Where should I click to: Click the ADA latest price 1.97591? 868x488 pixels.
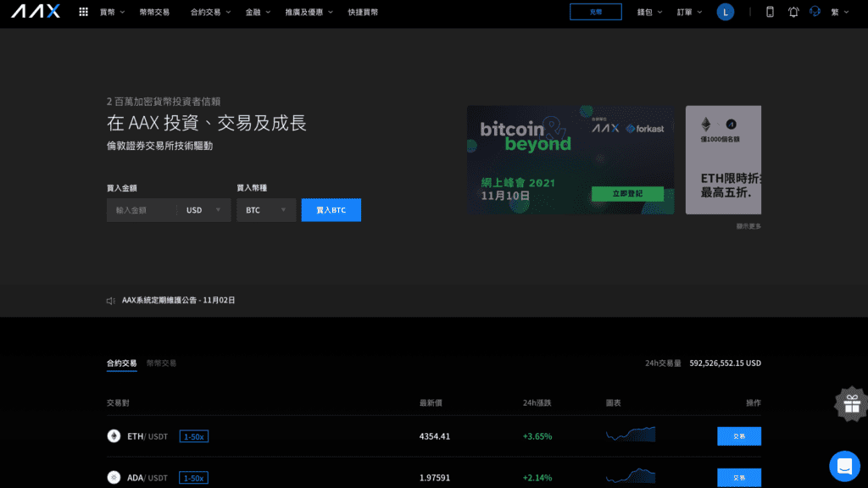coord(435,478)
